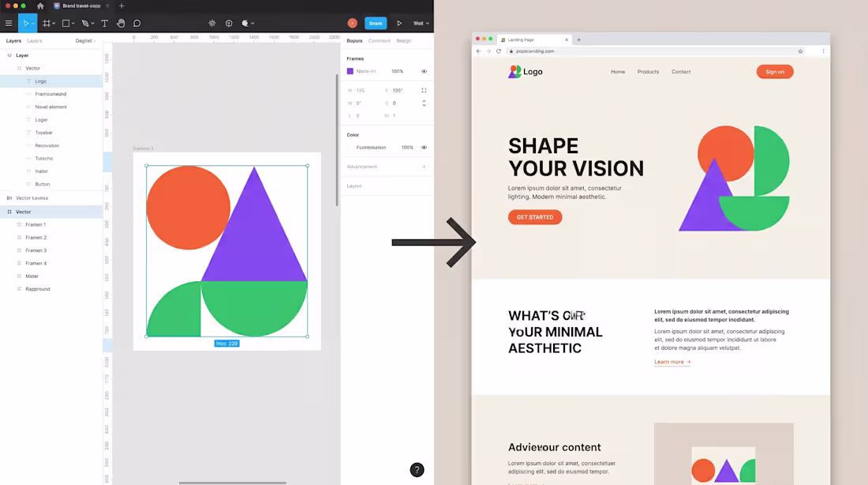Go to the home icon in title bar
The height and width of the screenshot is (485, 868).
point(40,6)
